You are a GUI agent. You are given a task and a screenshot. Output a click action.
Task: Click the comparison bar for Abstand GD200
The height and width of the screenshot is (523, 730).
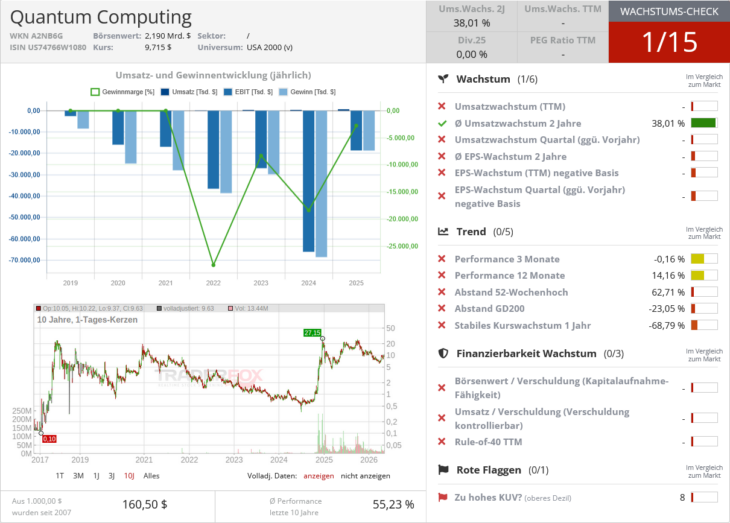coord(704,308)
